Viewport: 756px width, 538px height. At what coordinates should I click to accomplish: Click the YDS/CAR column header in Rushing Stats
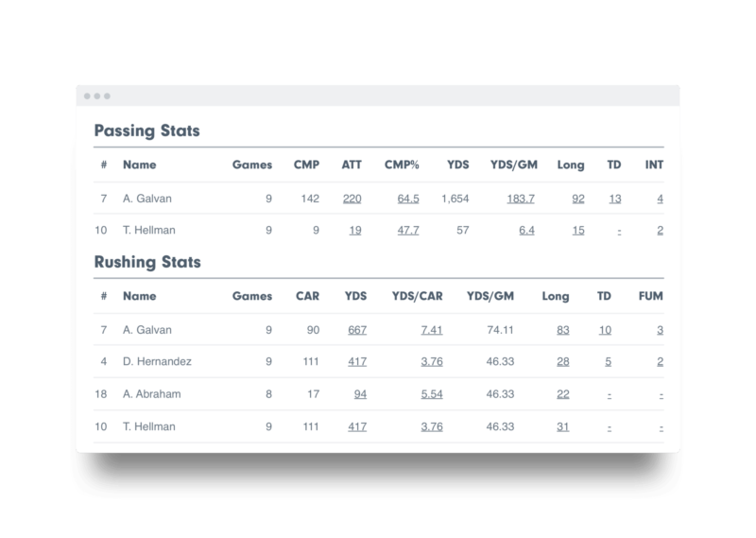click(417, 296)
